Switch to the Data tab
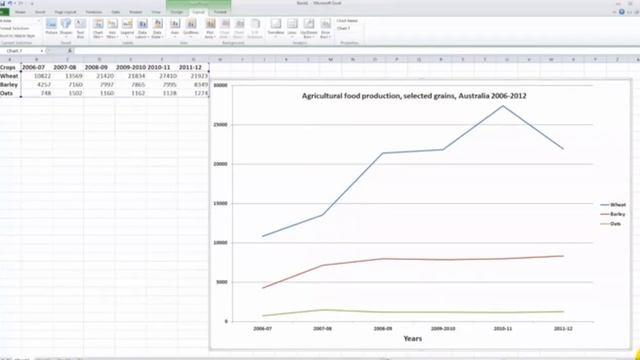 (116, 12)
